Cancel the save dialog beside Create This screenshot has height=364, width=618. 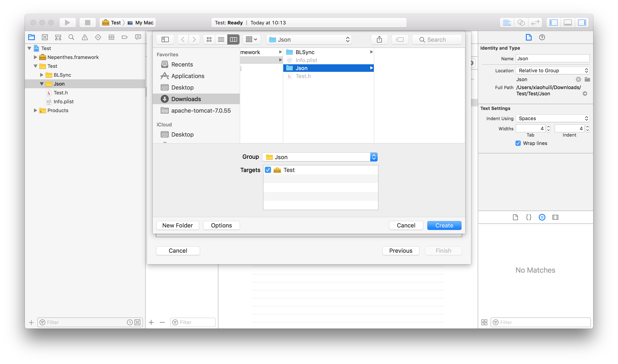point(406,225)
